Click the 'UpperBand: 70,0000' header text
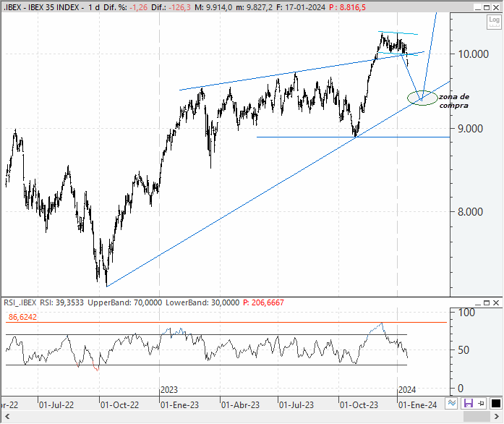 tap(124, 302)
